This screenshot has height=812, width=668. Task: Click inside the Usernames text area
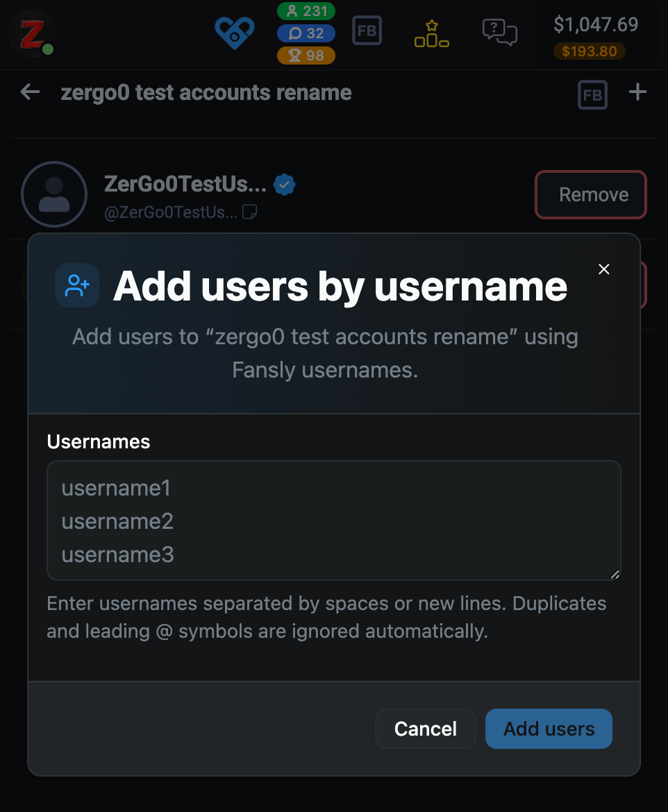333,521
